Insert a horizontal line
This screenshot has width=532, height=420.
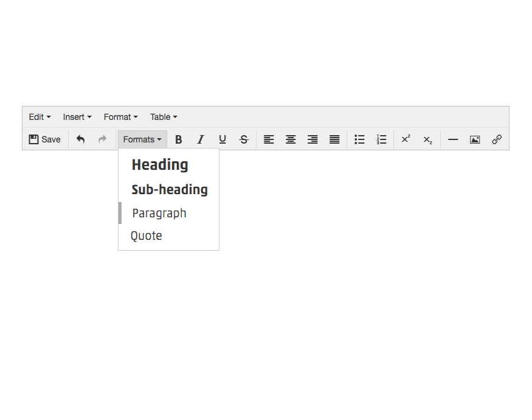click(453, 139)
